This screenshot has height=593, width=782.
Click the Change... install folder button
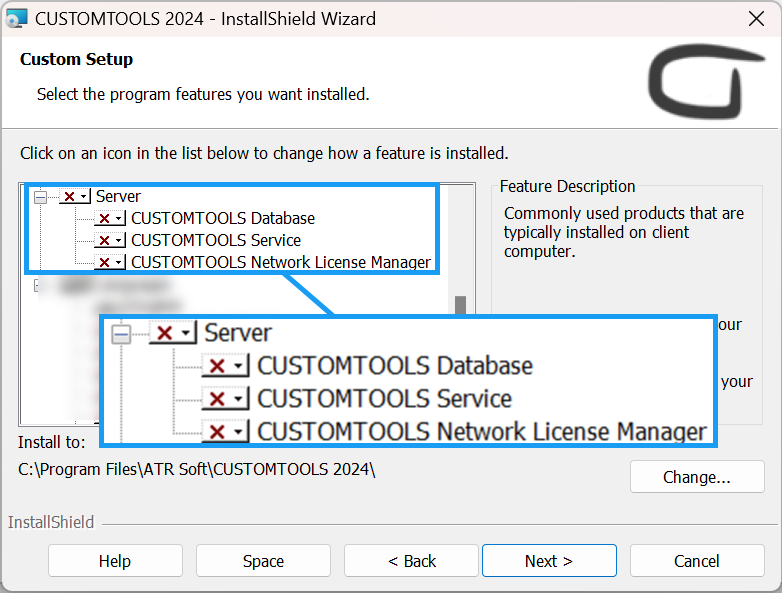pos(697,477)
